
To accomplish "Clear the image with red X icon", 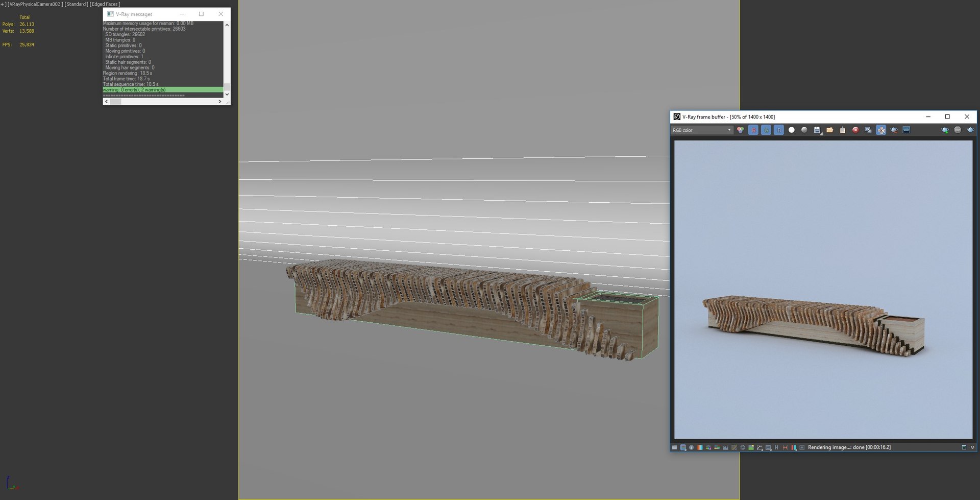I will (855, 130).
